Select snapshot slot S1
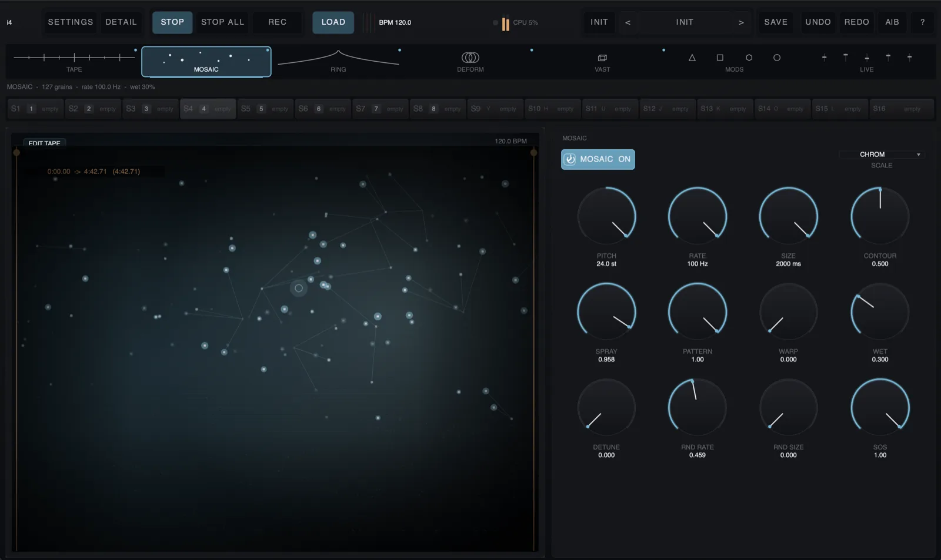 coord(35,109)
